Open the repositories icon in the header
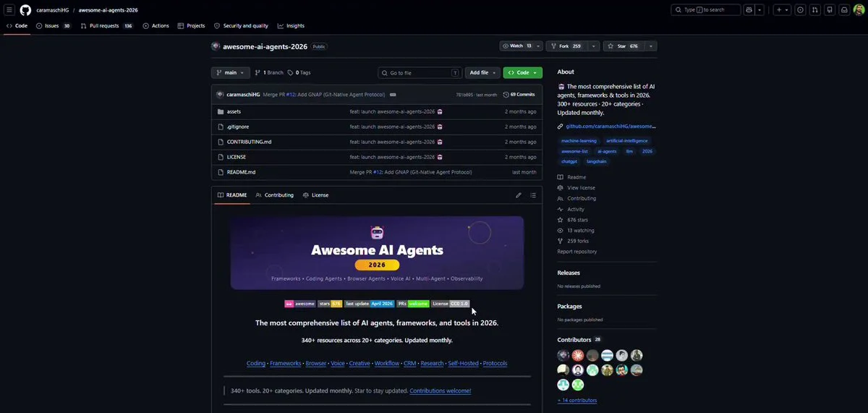 coord(830,10)
